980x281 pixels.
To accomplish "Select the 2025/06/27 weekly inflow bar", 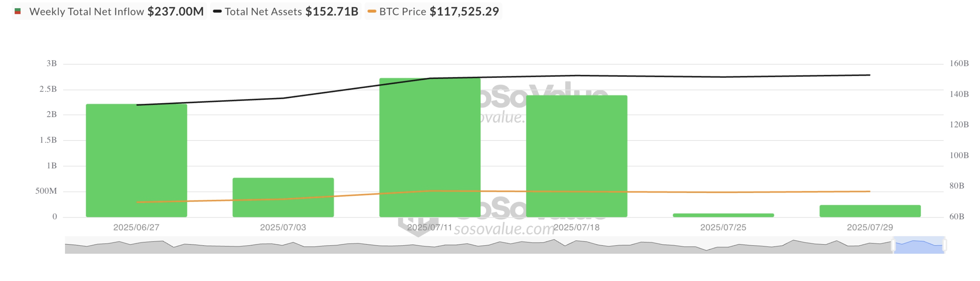I will click(x=136, y=161).
